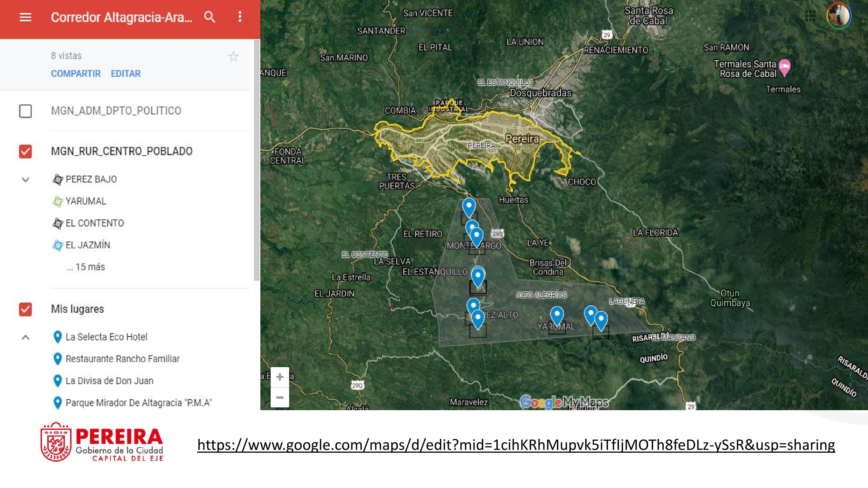This screenshot has width=868, height=488.
Task: Star this map with the star icon
Action: [233, 57]
